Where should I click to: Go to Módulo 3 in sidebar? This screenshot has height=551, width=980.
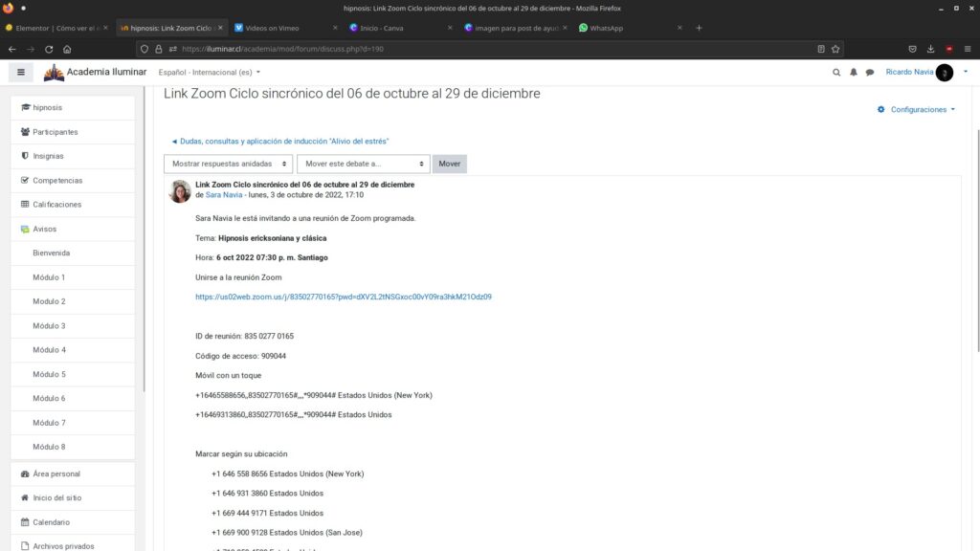[73, 325]
